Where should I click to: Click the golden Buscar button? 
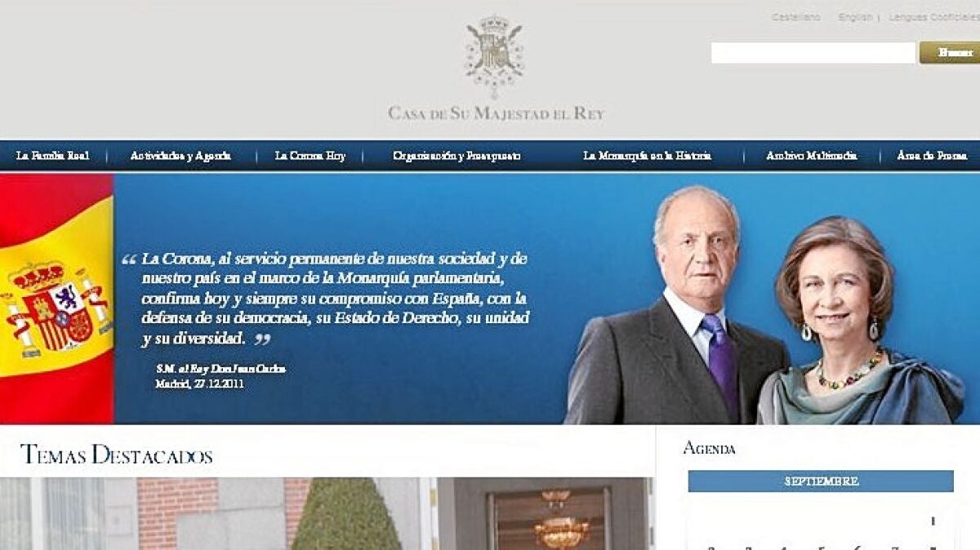951,53
